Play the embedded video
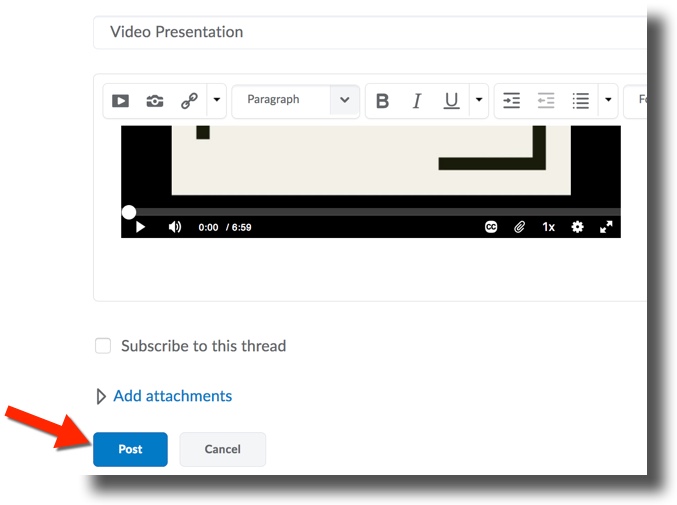Image resolution: width=677 pixels, height=505 pixels. (140, 227)
